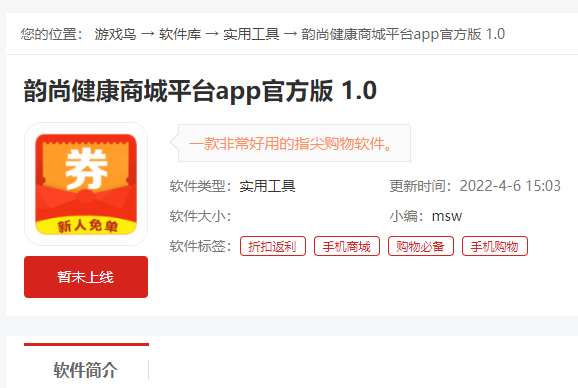Click the 小编 label

pyautogui.click(x=407, y=216)
